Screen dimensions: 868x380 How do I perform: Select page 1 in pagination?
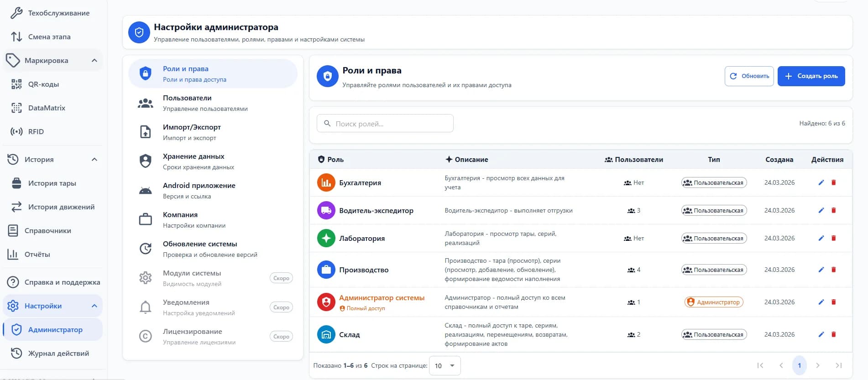coord(799,365)
